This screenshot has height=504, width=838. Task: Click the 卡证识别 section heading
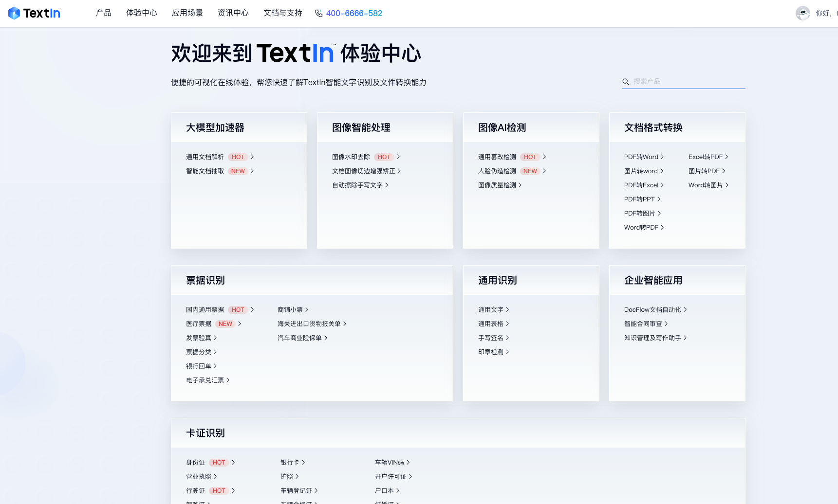(205, 433)
